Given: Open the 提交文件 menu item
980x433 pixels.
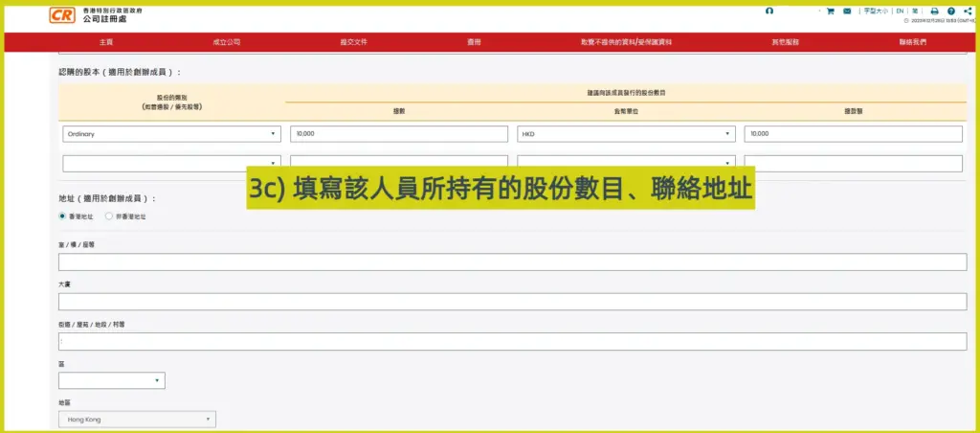Looking at the screenshot, I should click(353, 42).
